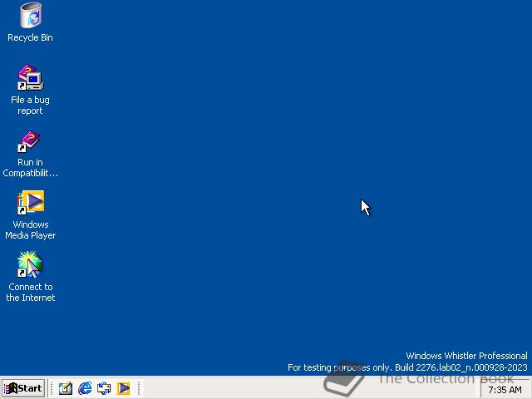
Task: Open the Start menu
Action: 23,388
